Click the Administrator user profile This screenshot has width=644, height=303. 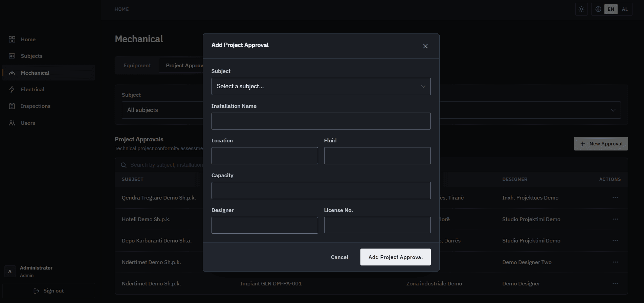[49, 271]
